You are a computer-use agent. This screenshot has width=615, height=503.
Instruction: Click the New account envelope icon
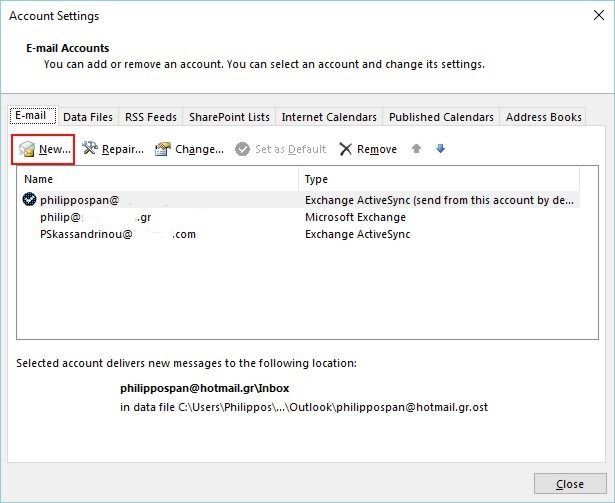tap(27, 149)
